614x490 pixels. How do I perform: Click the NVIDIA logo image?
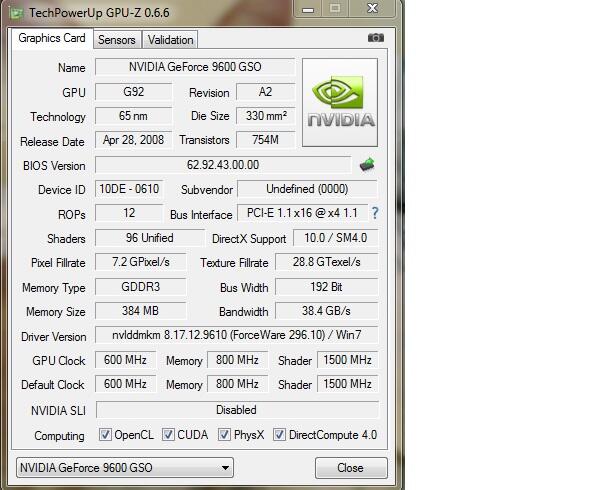[x=340, y=103]
